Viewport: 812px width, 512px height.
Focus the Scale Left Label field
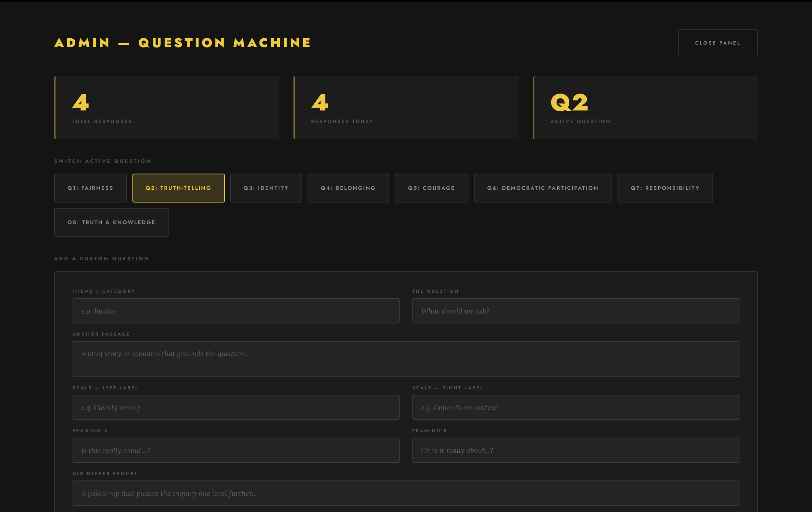coord(236,407)
